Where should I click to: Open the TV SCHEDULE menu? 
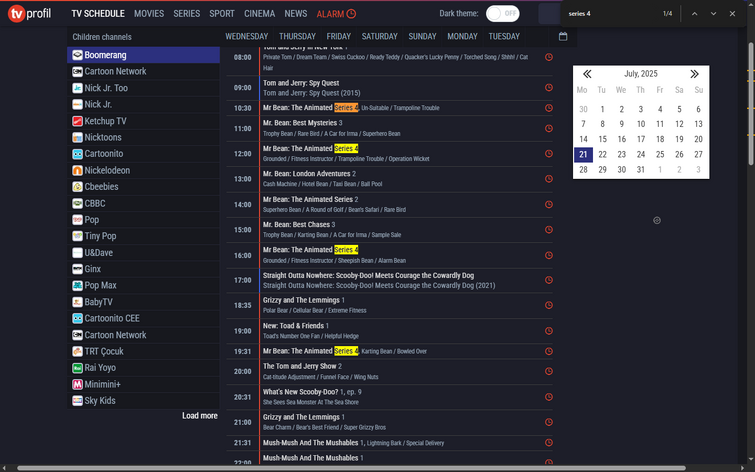(x=98, y=13)
